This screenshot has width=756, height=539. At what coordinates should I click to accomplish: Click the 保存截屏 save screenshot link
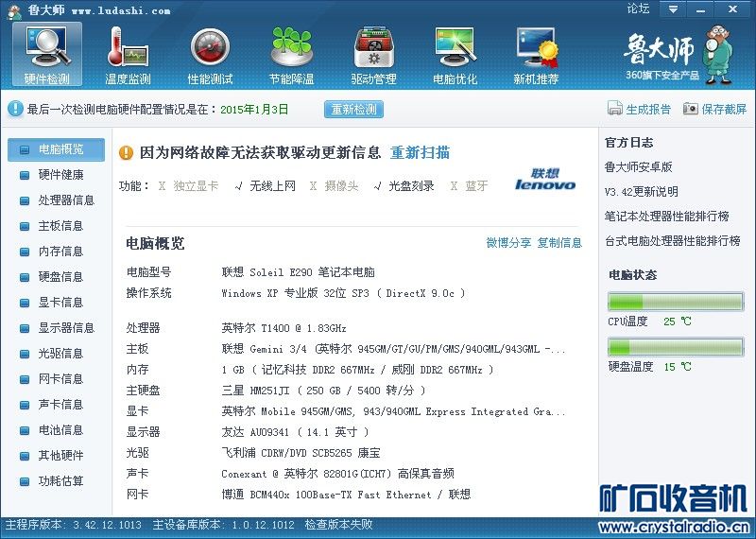point(724,109)
